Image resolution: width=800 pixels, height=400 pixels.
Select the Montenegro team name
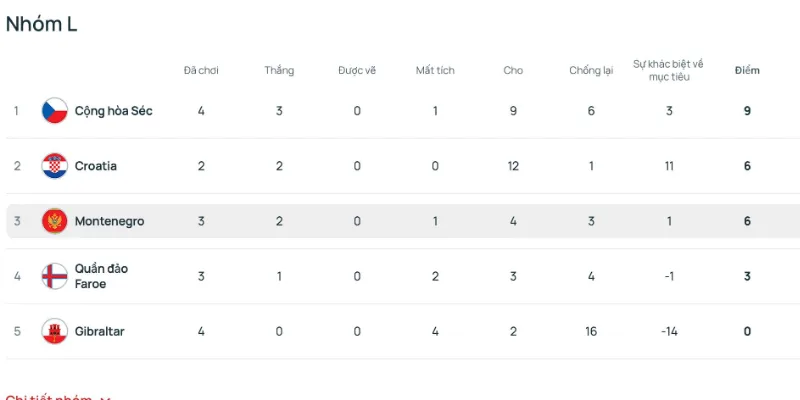click(x=109, y=221)
